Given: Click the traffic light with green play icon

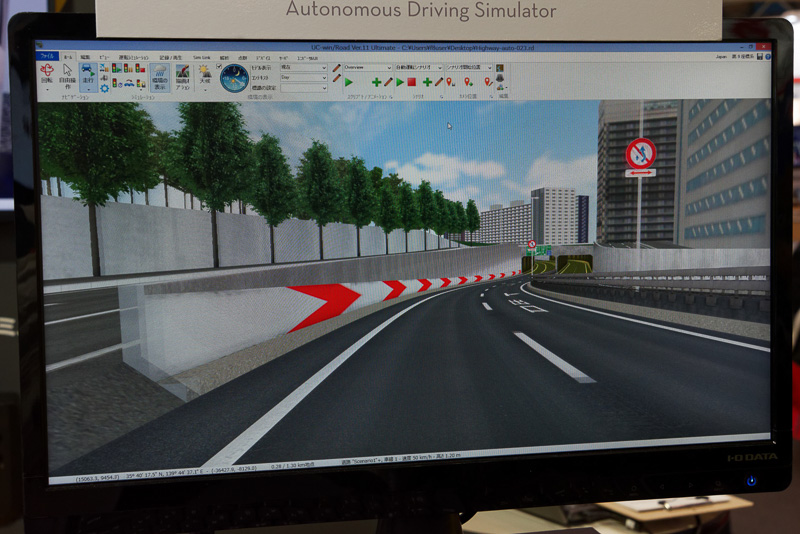Looking at the screenshot, I should 117,68.
